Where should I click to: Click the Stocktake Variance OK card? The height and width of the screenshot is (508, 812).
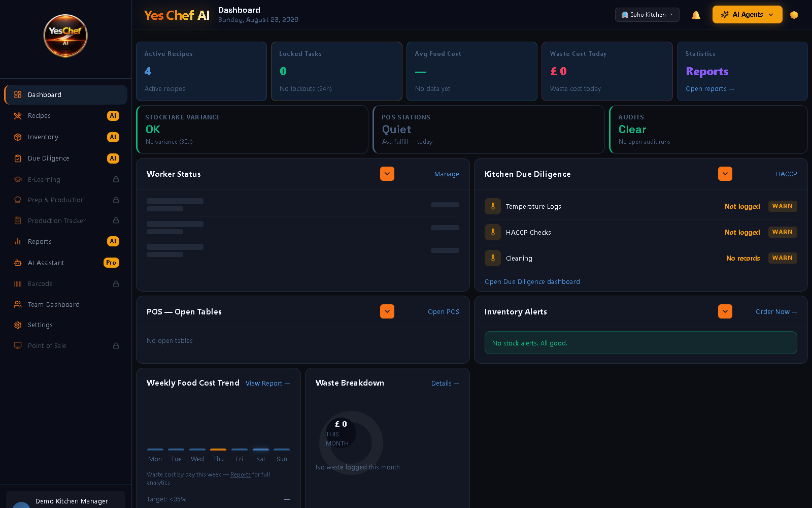pos(252,130)
